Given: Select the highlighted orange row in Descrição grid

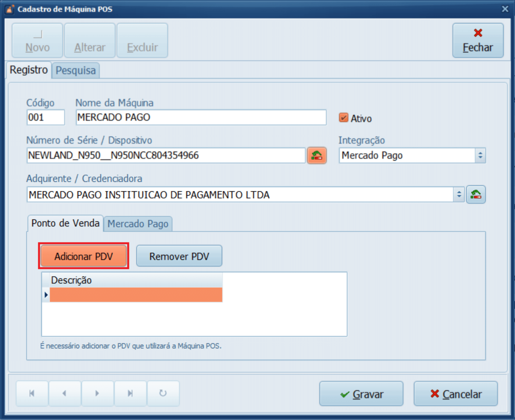Looking at the screenshot, I should coord(136,295).
